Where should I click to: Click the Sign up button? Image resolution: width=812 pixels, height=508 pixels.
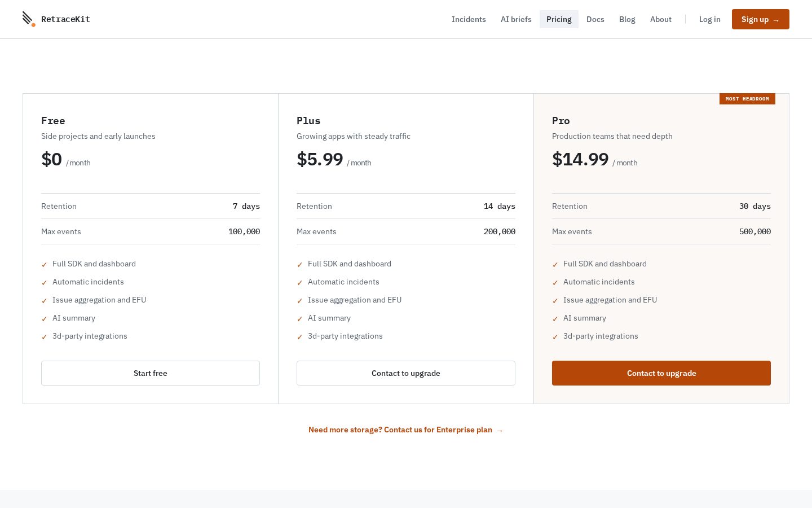761,19
